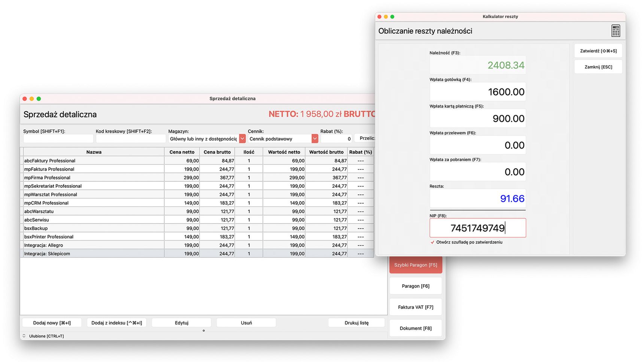Image resolution: width=644 pixels, height=362 pixels.
Task: Click the Wartość brutto column header
Action: [326, 152]
